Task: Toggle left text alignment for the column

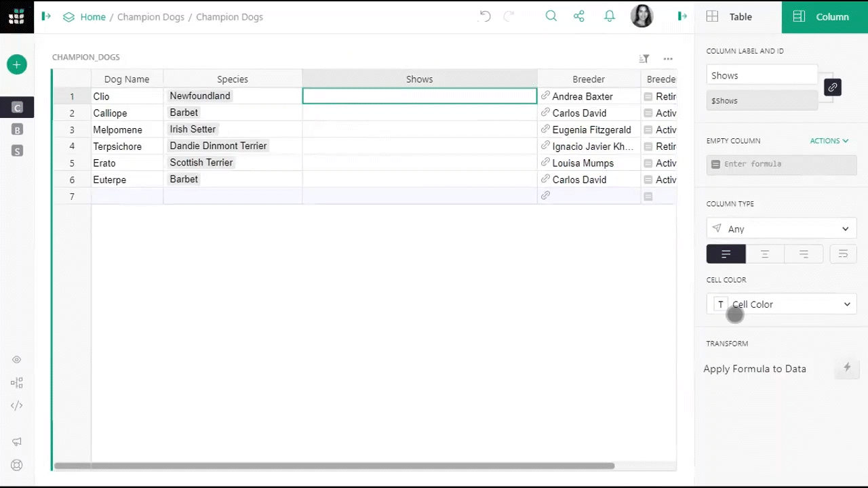Action: tap(726, 253)
